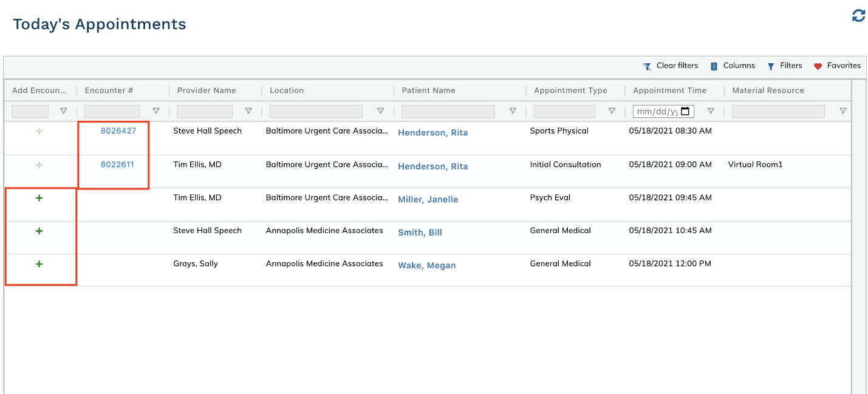The width and height of the screenshot is (868, 394).
Task: Open patient Smith, Bill
Action: coord(420,233)
